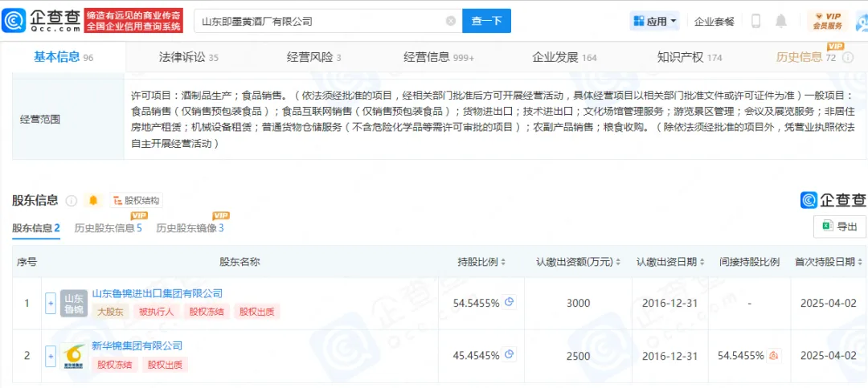Viewport: 868px width, 388px height.
Task: Clear the search box text
Action: [x=451, y=21]
